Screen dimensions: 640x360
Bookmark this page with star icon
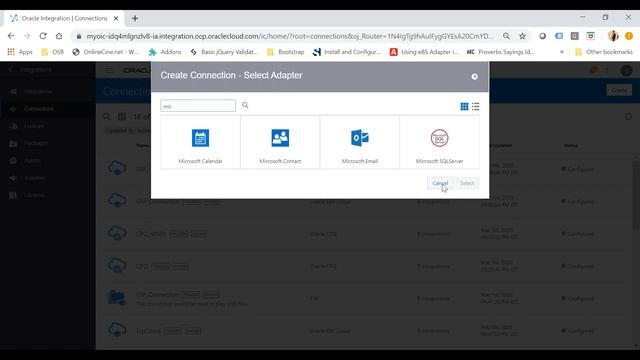(x=522, y=36)
